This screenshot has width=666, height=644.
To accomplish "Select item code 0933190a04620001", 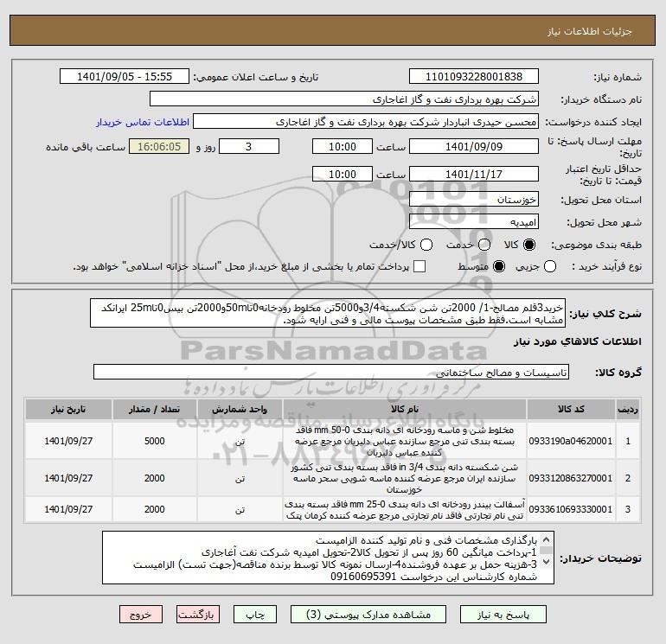I will coord(571,441).
